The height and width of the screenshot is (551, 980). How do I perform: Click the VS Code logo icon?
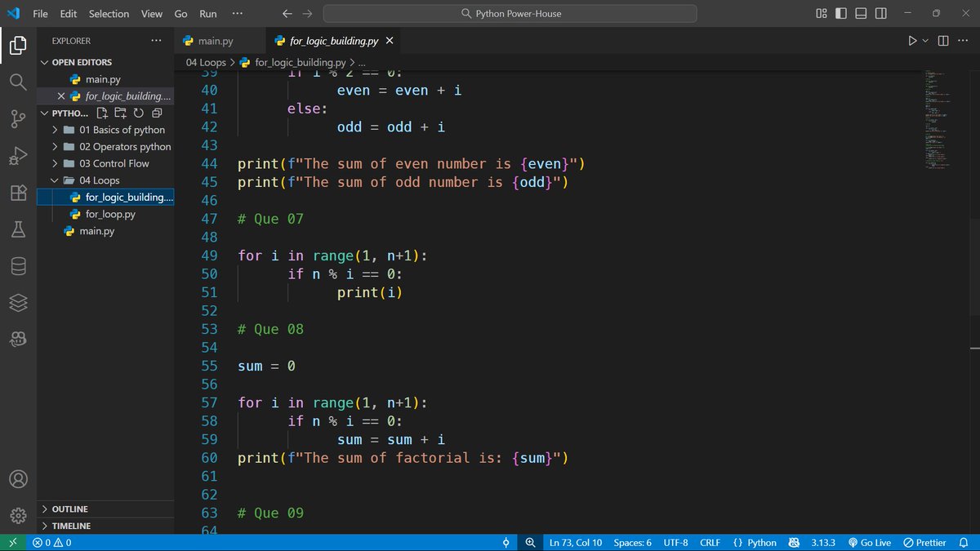pos(13,13)
